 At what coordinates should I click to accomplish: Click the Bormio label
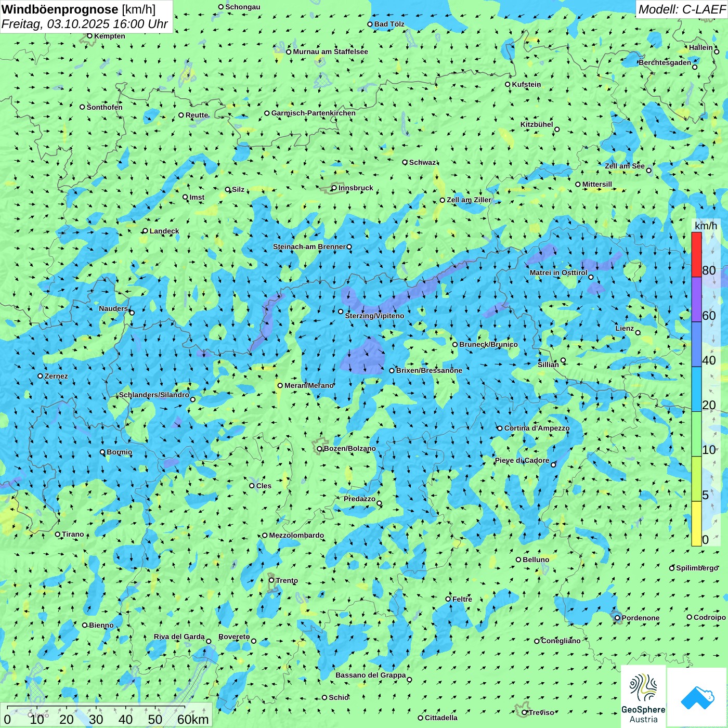[x=119, y=452]
